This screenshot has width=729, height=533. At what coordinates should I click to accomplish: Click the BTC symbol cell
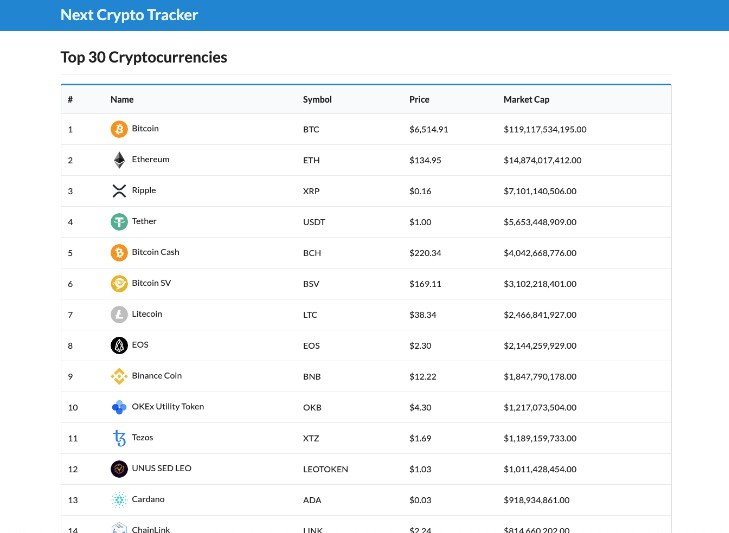click(311, 129)
